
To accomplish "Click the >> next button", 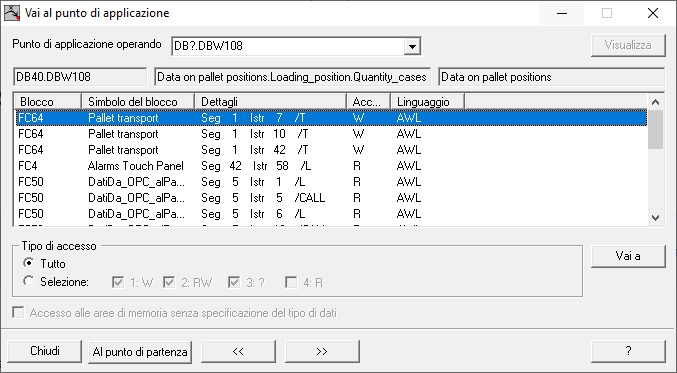I will pyautogui.click(x=322, y=351).
